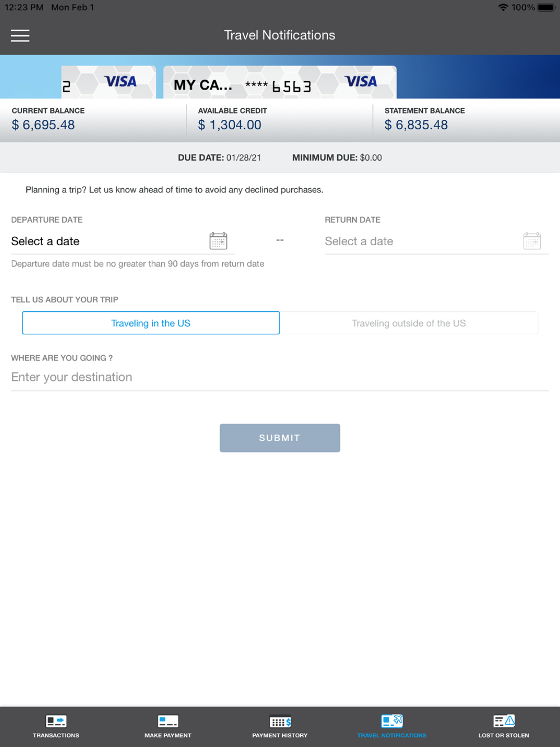Tap the battery indicator in status bar
Image resolution: width=560 pixels, height=747 pixels.
click(x=546, y=7)
